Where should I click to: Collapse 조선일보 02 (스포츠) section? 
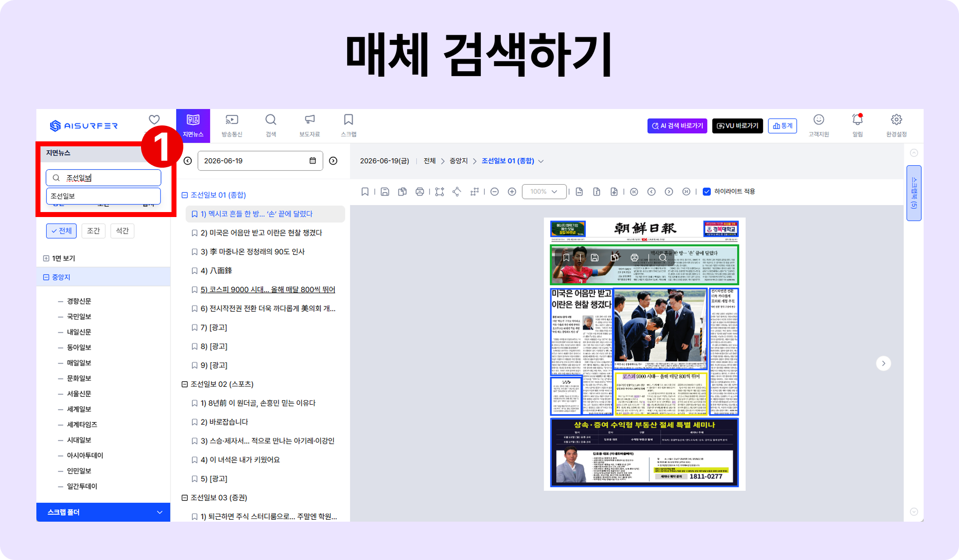184,384
